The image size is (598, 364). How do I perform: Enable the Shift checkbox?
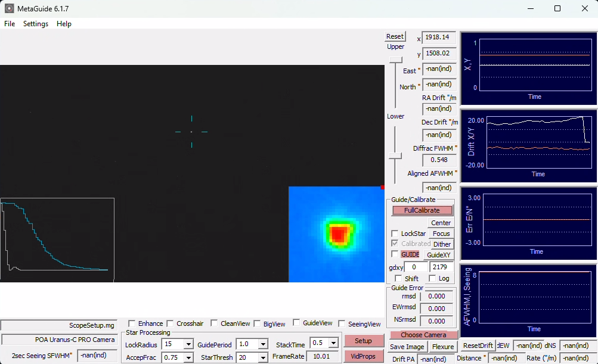click(x=398, y=279)
